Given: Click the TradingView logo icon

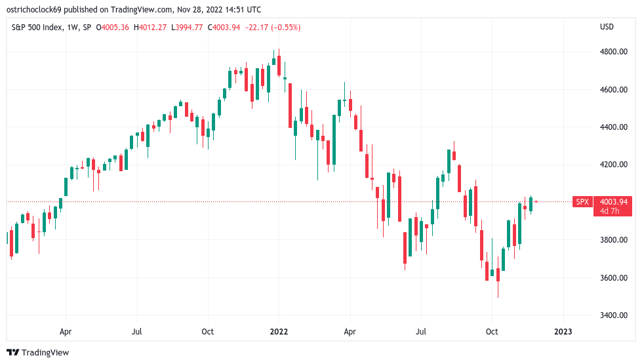Looking at the screenshot, I should (x=12, y=353).
